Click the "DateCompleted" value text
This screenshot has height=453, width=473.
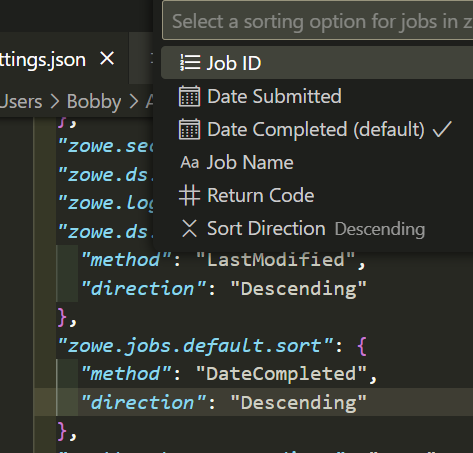click(x=282, y=374)
